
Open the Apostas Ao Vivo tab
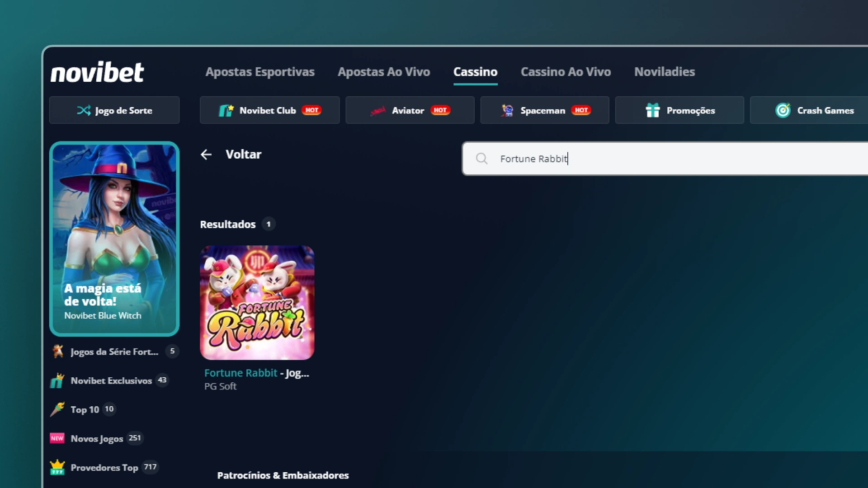click(384, 72)
